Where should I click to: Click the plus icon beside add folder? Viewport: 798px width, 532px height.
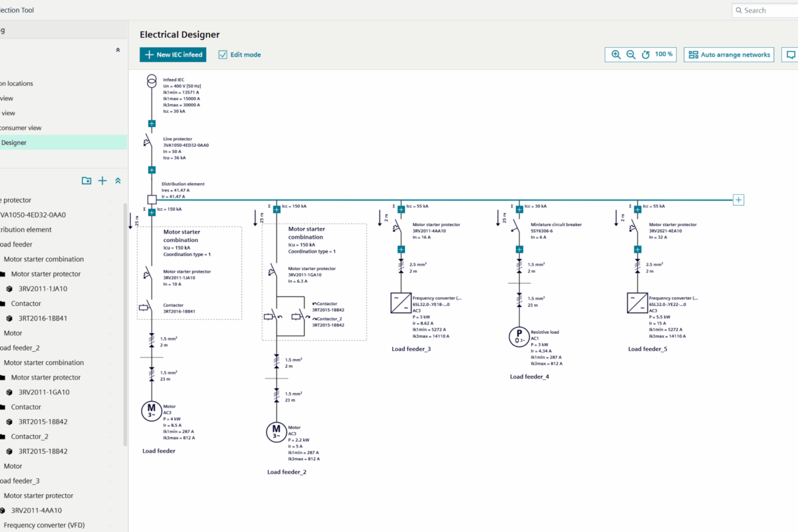click(102, 180)
